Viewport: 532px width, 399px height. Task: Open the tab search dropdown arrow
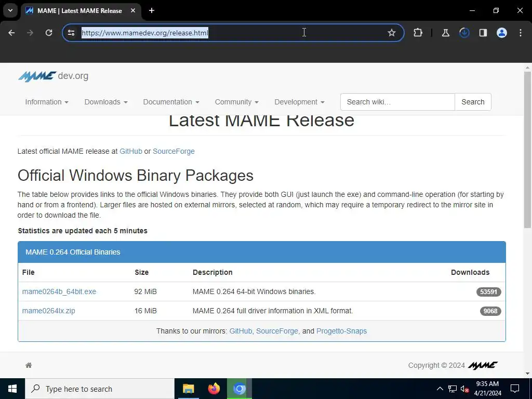pos(10,10)
